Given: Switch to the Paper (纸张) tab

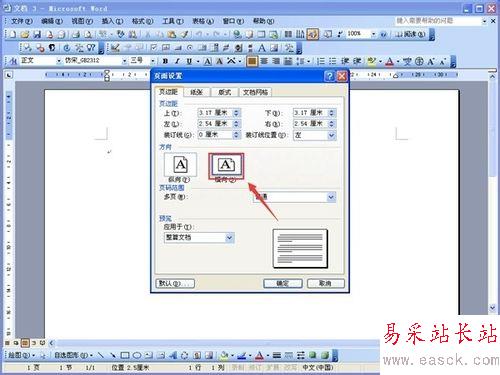Looking at the screenshot, I should [x=196, y=92].
